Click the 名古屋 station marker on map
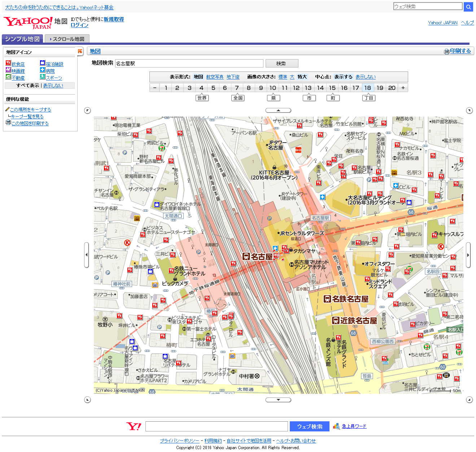 [257, 257]
